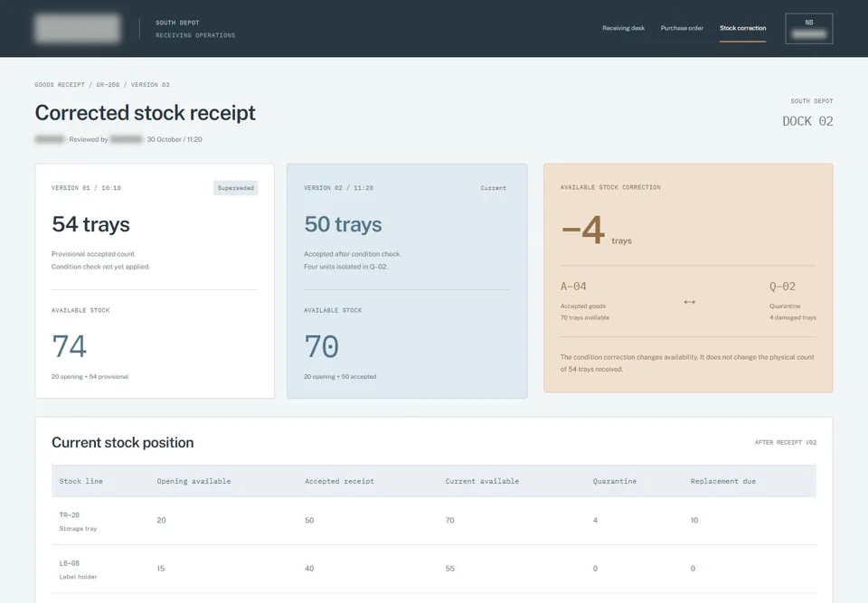Select the Corrected stock receipt heading
Screen dimensions: 868x603
click(x=145, y=113)
